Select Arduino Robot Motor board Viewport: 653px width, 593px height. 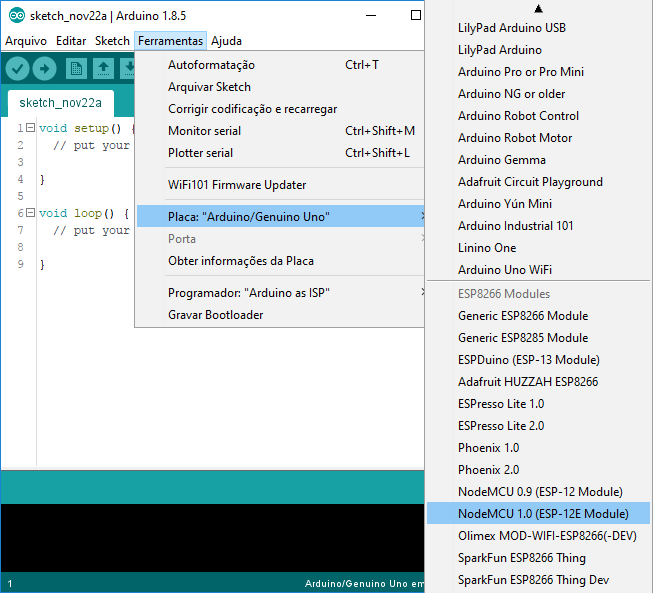(538, 138)
